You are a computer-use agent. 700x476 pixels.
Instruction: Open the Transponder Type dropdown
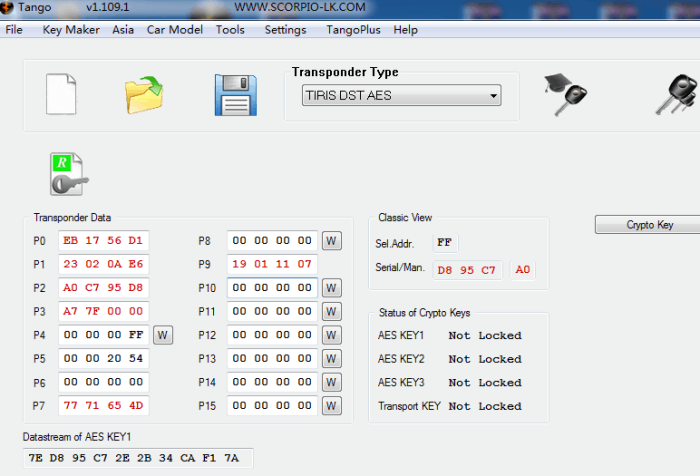[401, 95]
